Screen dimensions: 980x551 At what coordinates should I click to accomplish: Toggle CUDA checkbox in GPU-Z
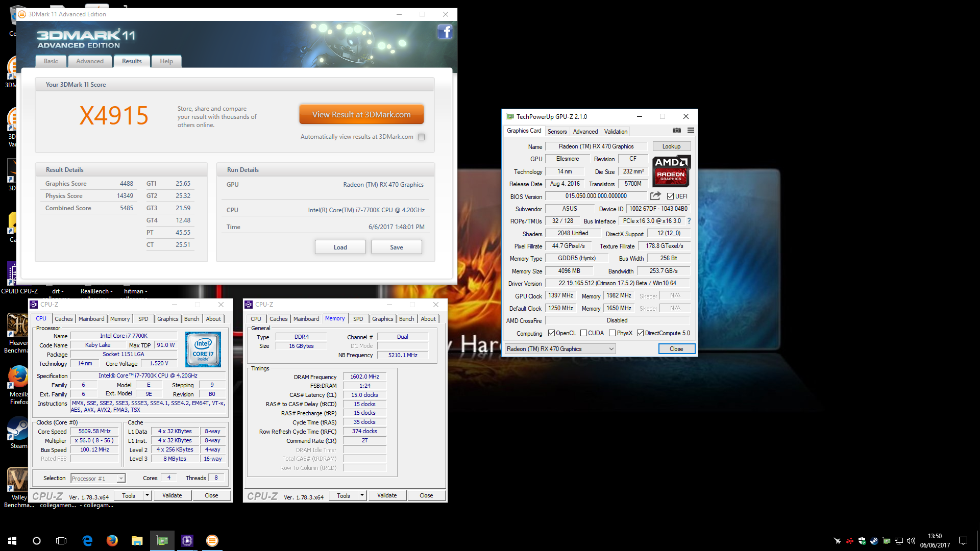pos(583,333)
